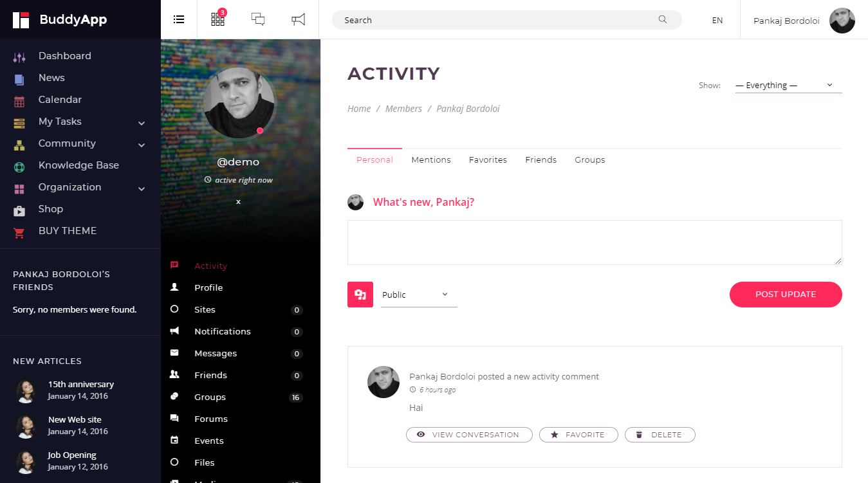The image size is (868, 483).
Task: Click the BUY THEME cart icon
Action: 19,232
